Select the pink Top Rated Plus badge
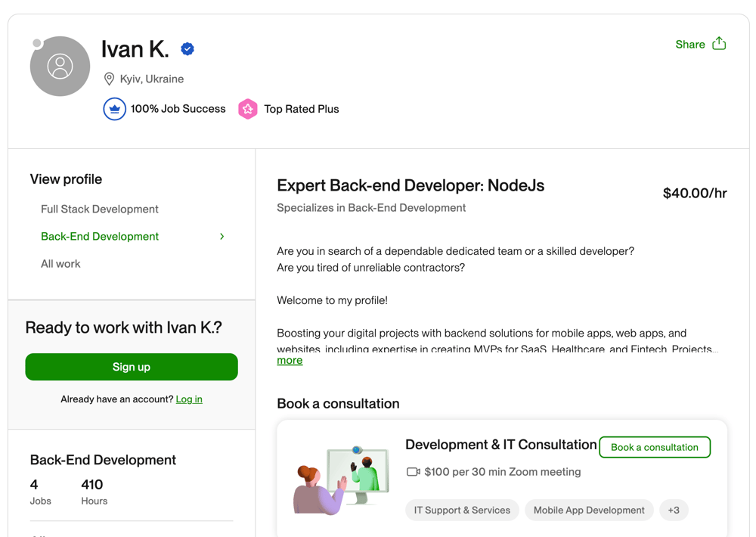756x537 pixels. point(247,109)
